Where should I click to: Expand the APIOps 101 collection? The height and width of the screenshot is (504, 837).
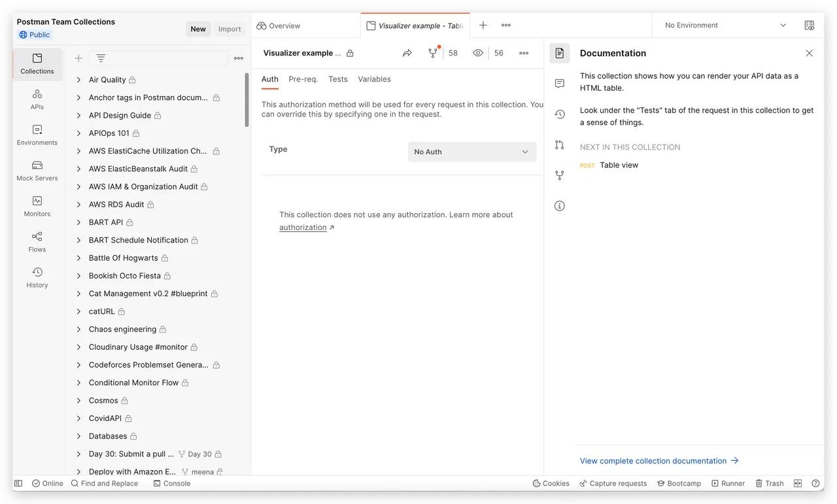[78, 133]
